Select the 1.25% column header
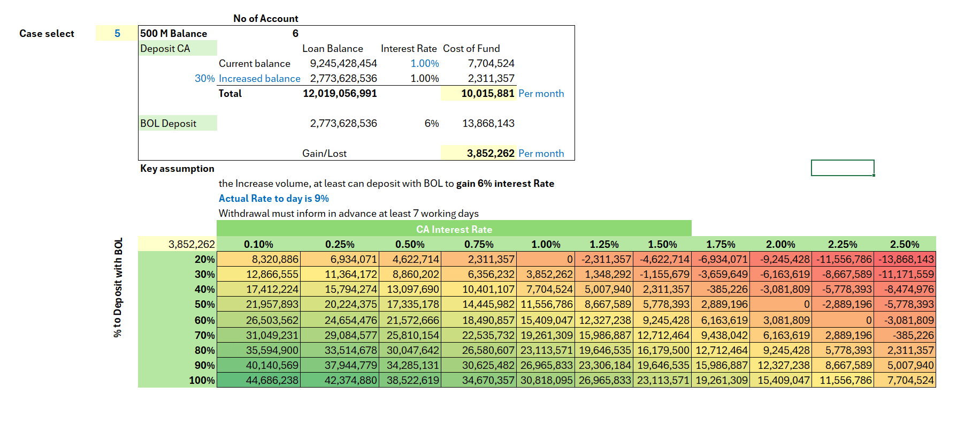Image resolution: width=980 pixels, height=439 pixels. pyautogui.click(x=604, y=244)
